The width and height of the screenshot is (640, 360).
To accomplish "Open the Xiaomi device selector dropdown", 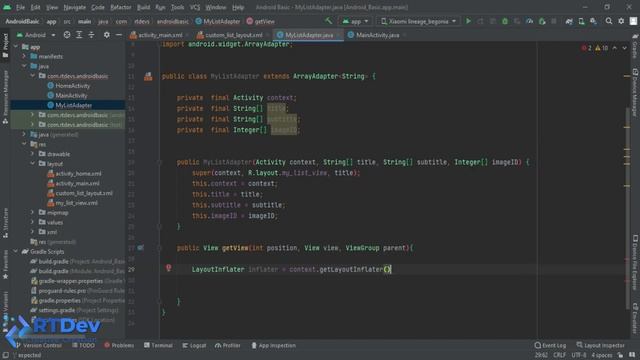I will [418, 21].
